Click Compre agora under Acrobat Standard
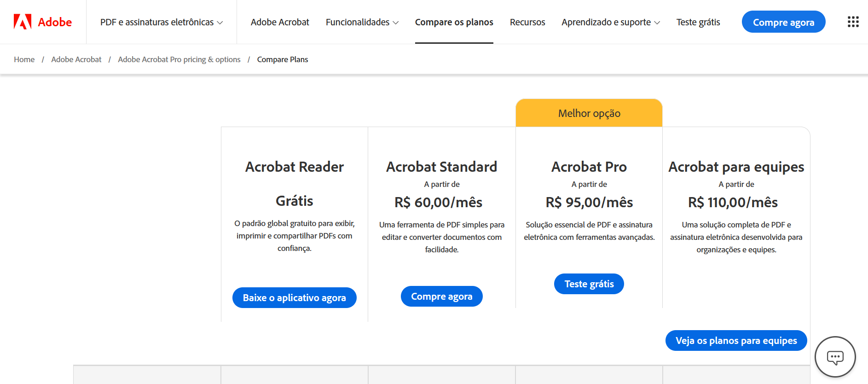 coord(441,296)
